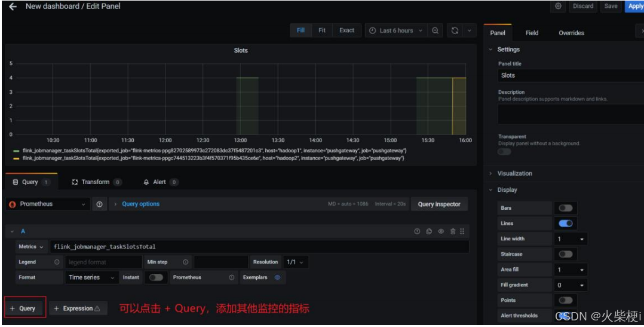Image resolution: width=644 pixels, height=327 pixels.
Task: Click the clock icon in time picker
Action: [x=373, y=31]
